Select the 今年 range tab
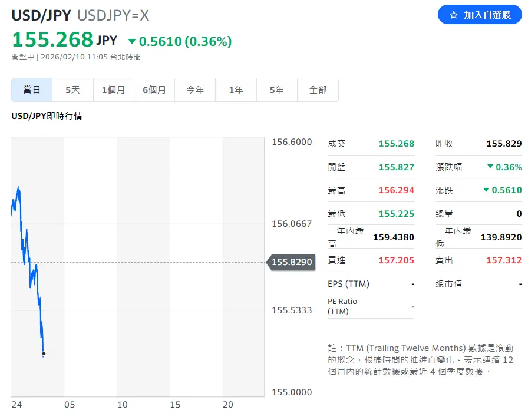528x420 pixels. click(195, 90)
